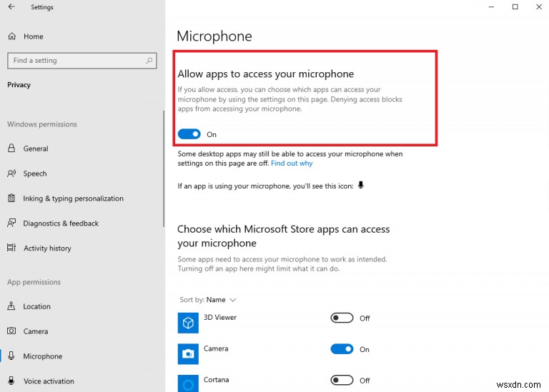Click the Inking & typing clipboard icon
The height and width of the screenshot is (392, 549).
(11, 198)
